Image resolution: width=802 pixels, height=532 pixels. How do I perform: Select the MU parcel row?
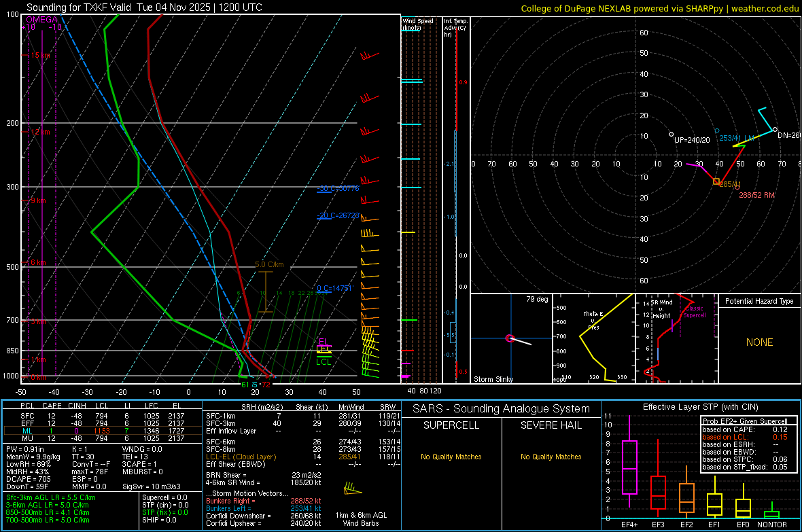pos(103,438)
